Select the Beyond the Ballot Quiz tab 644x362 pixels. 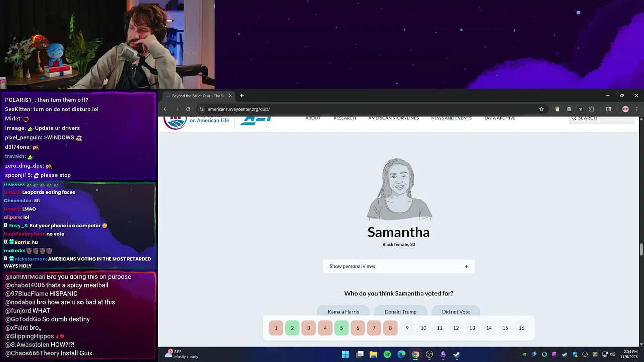pos(199,96)
